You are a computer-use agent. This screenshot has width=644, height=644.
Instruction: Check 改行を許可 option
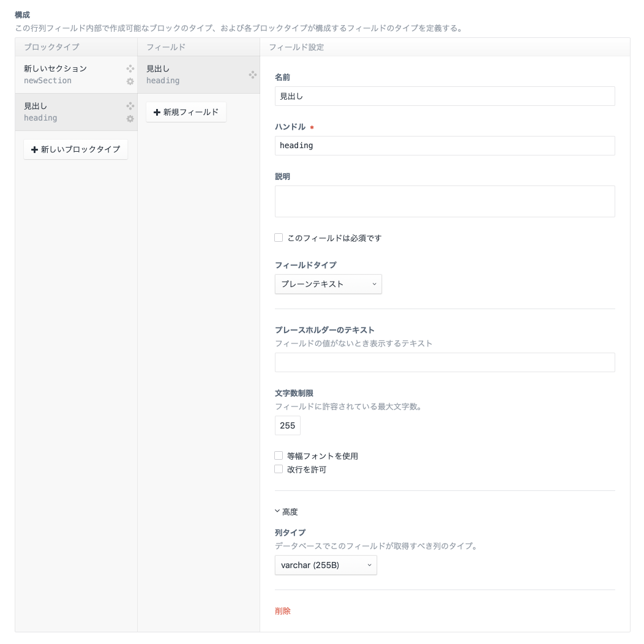[279, 469]
